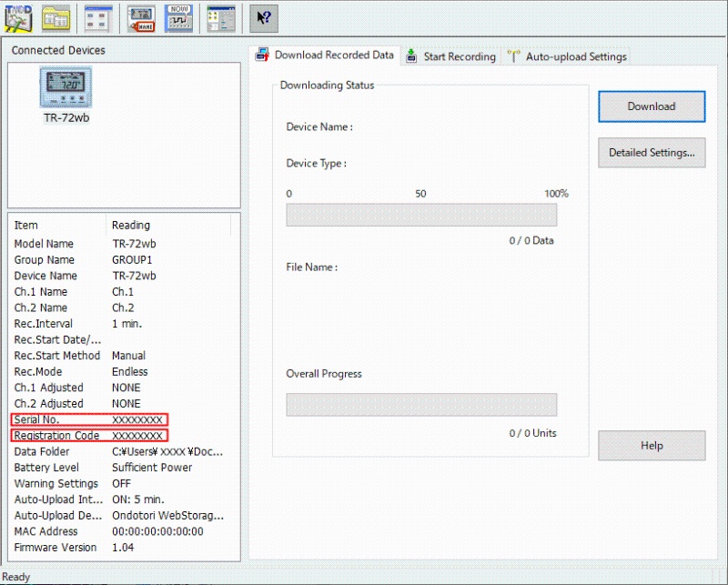
Task: Click the 'File Name :' label
Action: (312, 267)
